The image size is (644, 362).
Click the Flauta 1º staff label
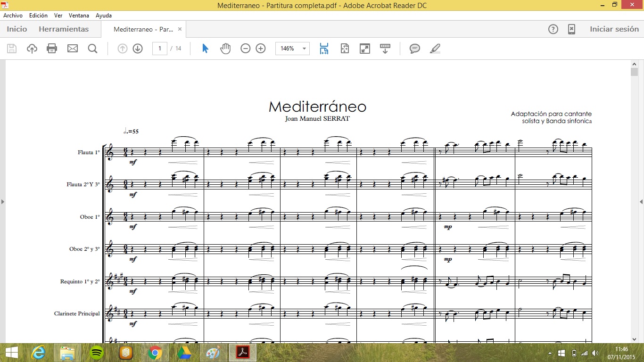(89, 152)
